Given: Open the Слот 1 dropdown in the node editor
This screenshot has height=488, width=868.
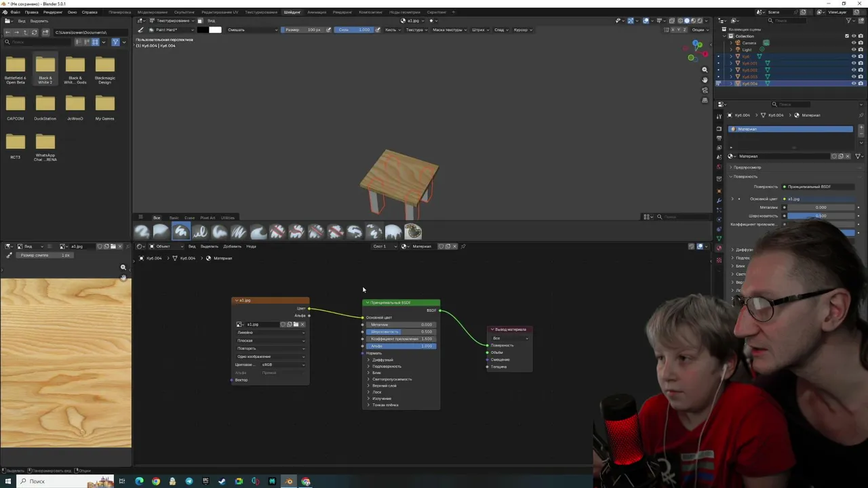Looking at the screenshot, I should 383,246.
